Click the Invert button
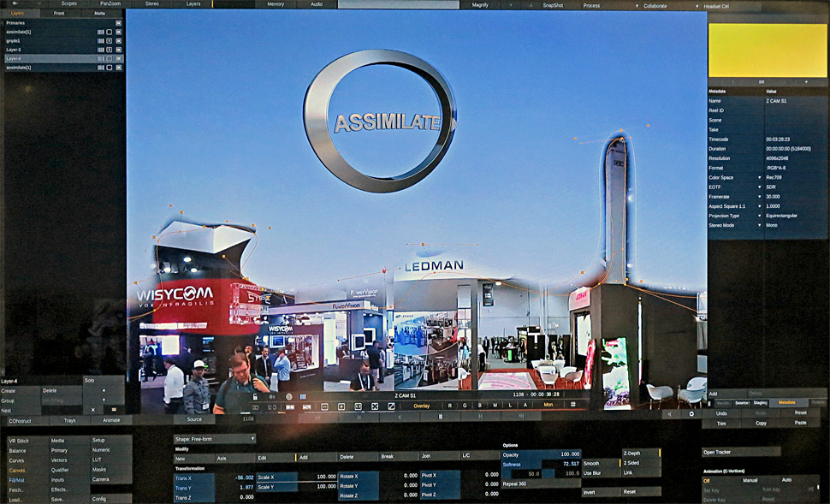This screenshot has height=504, width=830. pos(601,492)
